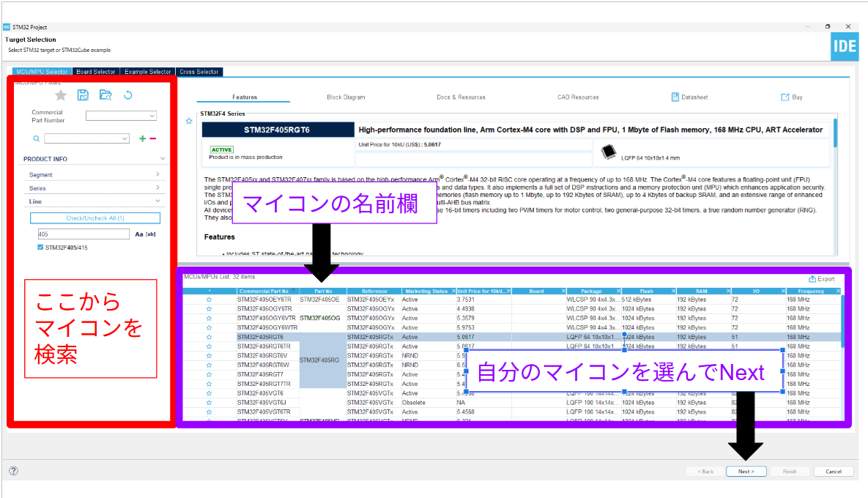Remove the RAM column via its X
This screenshot has height=498, width=868.
(x=728, y=291)
